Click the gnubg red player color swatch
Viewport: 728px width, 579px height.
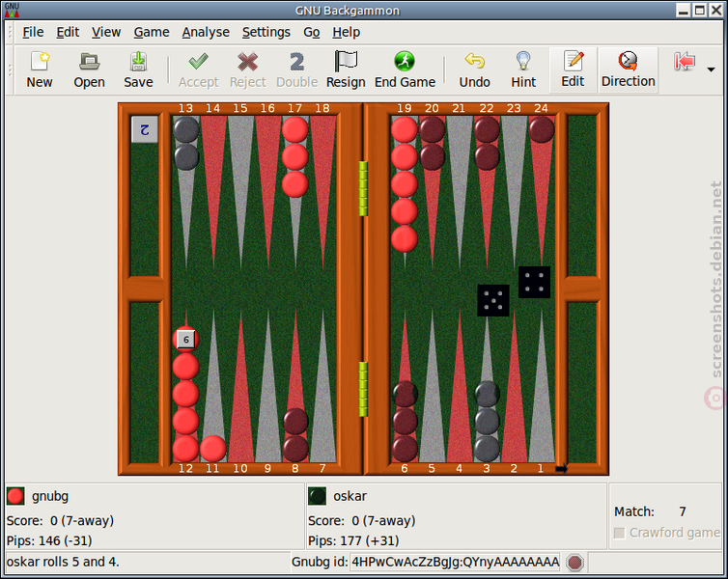pos(15,496)
